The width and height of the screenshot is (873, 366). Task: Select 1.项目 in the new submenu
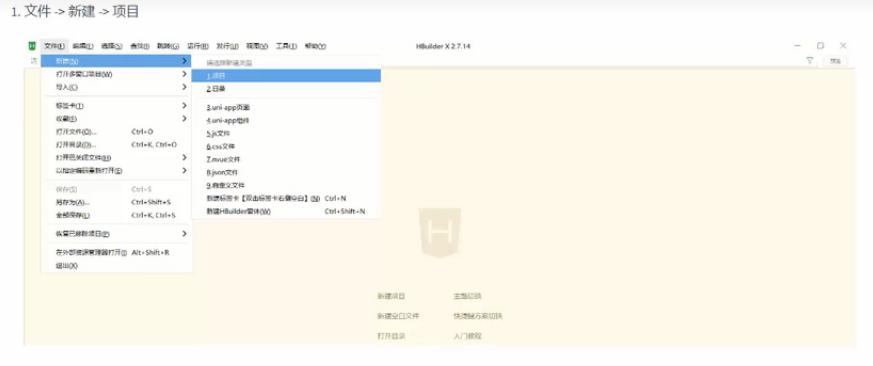pyautogui.click(x=286, y=76)
